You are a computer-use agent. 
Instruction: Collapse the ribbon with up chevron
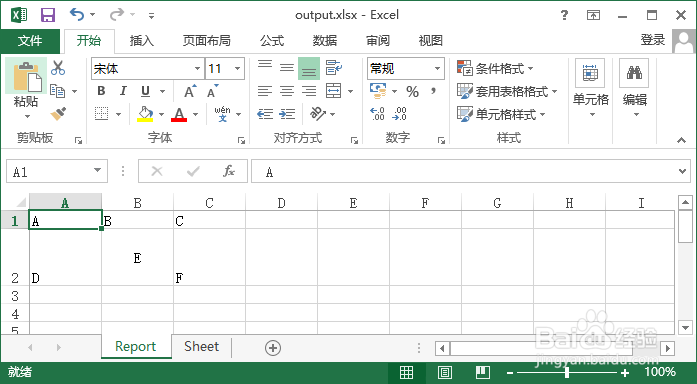point(681,140)
